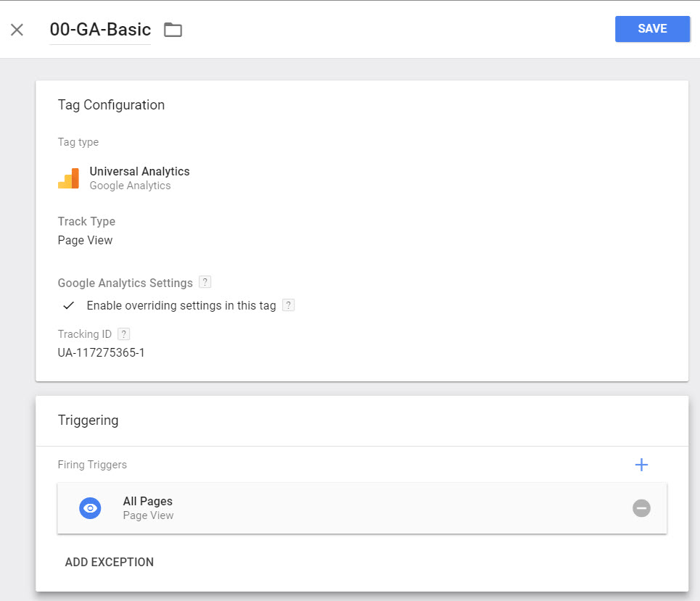Click the blue eye icon for All Pages
Viewport: 700px width, 601px height.
[x=90, y=508]
